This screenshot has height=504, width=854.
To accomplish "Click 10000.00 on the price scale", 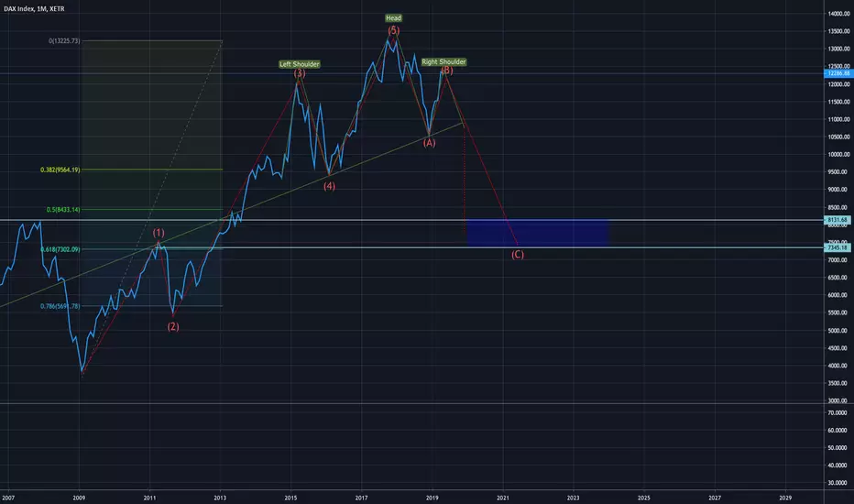I will tap(838, 154).
